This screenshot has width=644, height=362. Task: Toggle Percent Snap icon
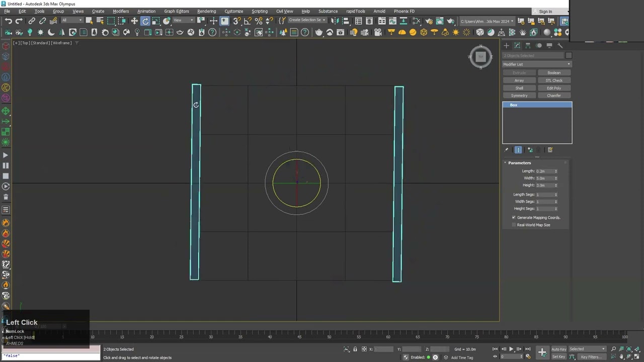pyautogui.click(x=259, y=21)
